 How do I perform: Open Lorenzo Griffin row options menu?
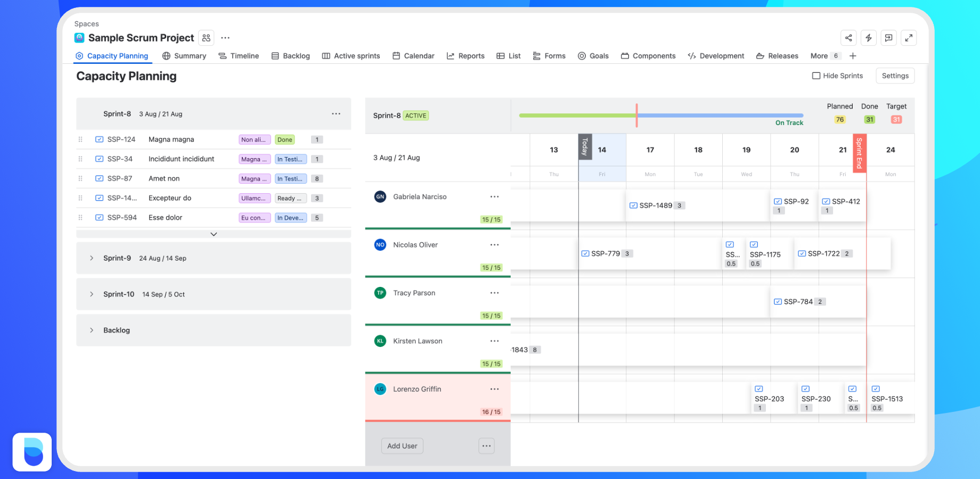point(495,389)
